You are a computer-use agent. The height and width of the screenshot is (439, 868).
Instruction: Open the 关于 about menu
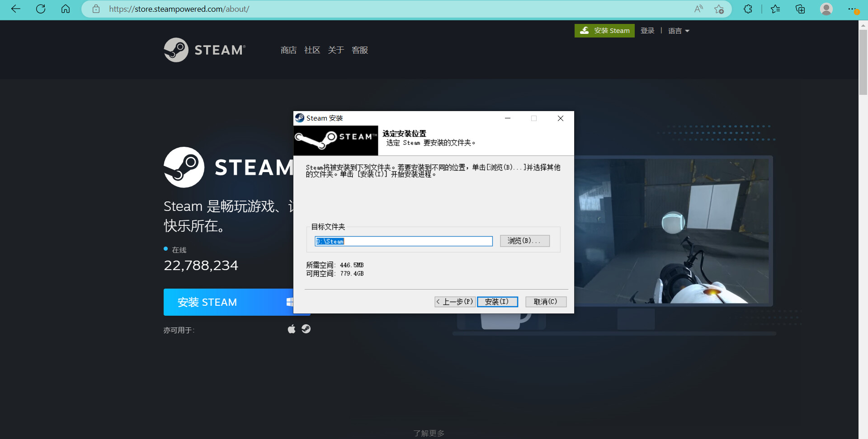(x=336, y=50)
